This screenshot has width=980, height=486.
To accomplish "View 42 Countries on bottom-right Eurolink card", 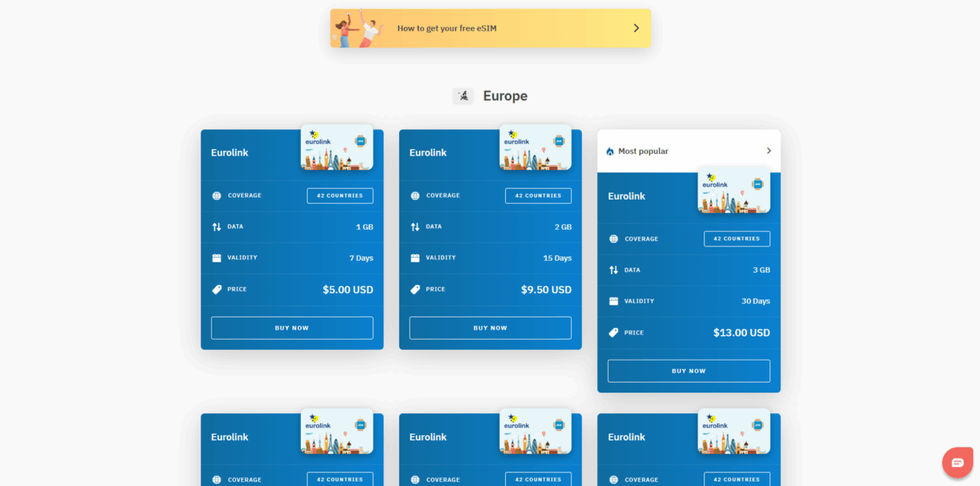I will click(737, 479).
